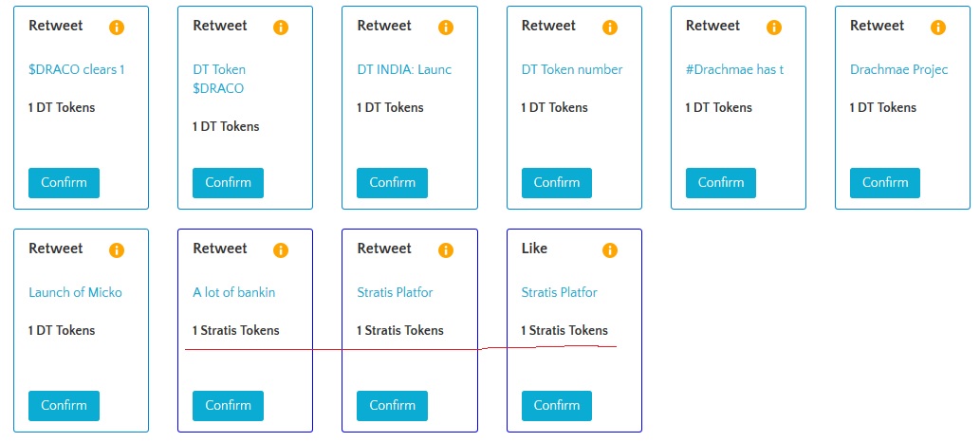Screen dimensions: 980x442
Task: Show info for DT Token number card
Action: pos(610,28)
